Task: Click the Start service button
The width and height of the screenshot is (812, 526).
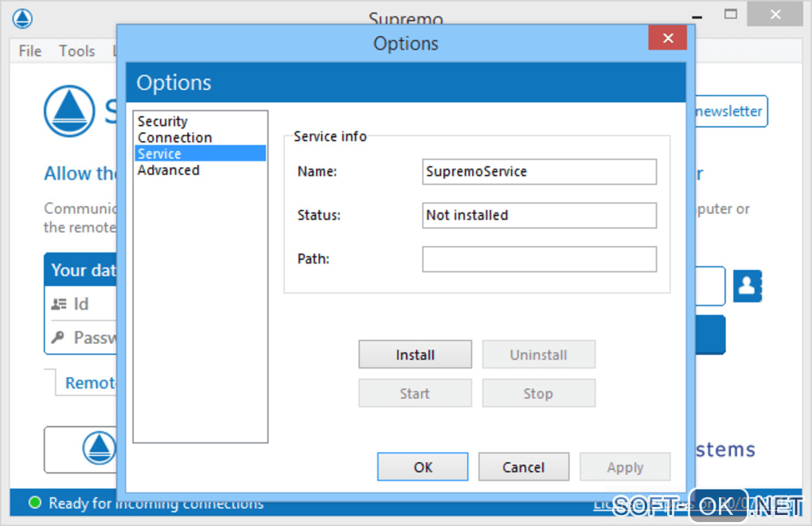Action: click(x=415, y=393)
